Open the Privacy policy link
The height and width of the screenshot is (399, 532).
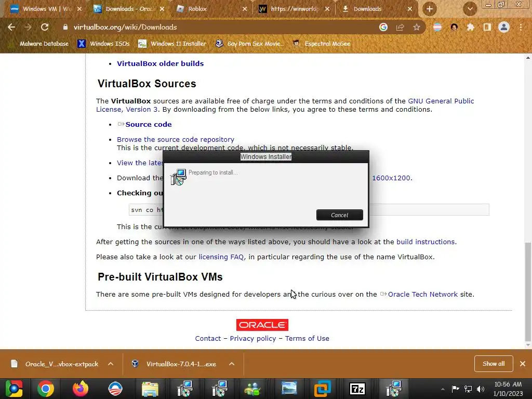pyautogui.click(x=253, y=338)
